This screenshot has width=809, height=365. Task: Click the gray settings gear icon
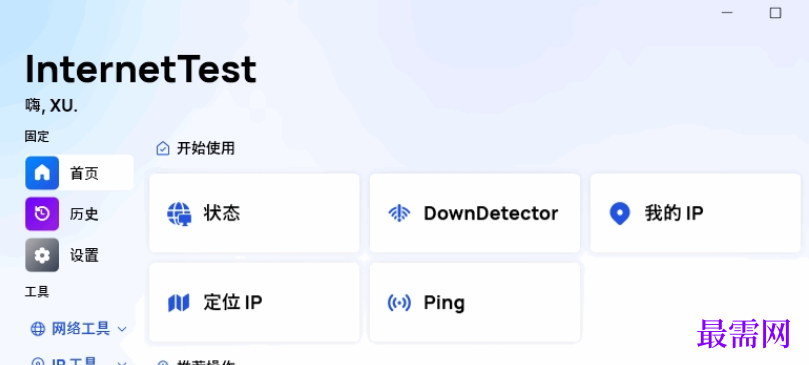42,255
